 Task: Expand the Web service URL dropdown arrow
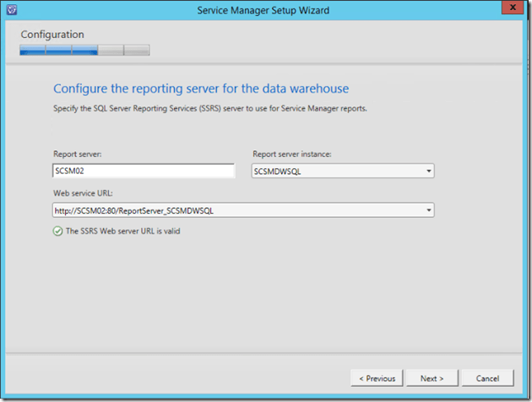coord(429,209)
